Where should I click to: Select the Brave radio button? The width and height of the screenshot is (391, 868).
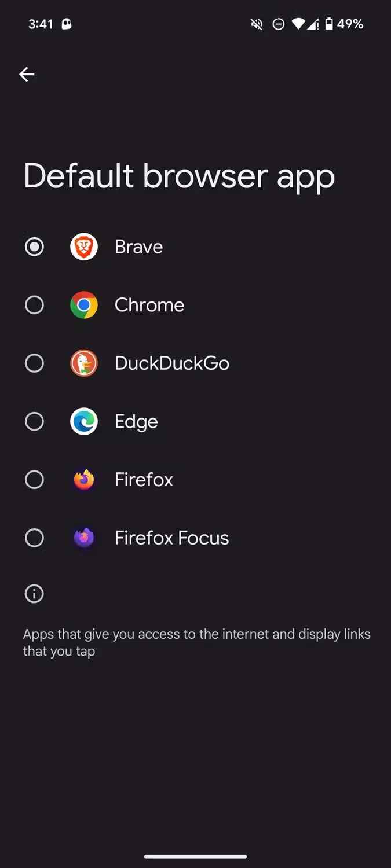click(34, 247)
